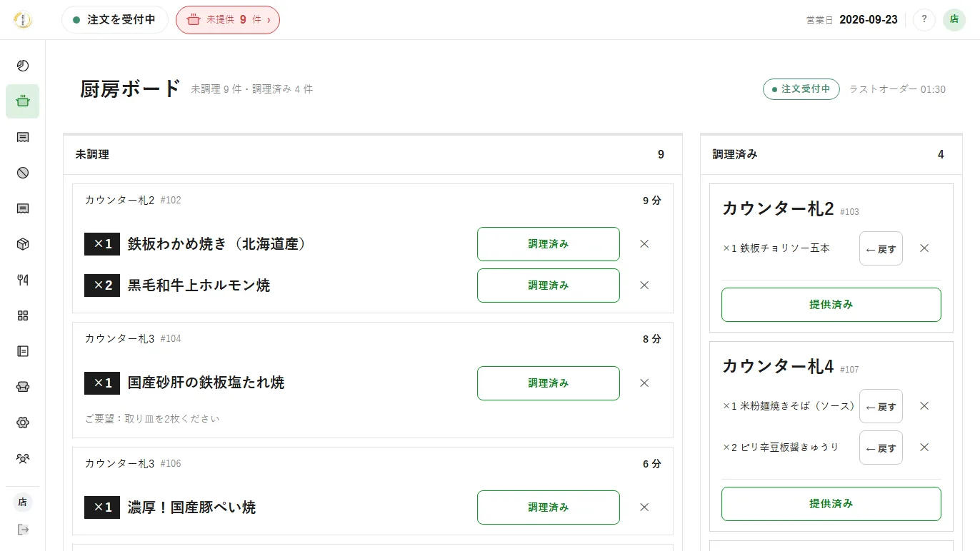Open the fork and knife menu icon
Viewport: 980px width, 551px height.
click(23, 280)
